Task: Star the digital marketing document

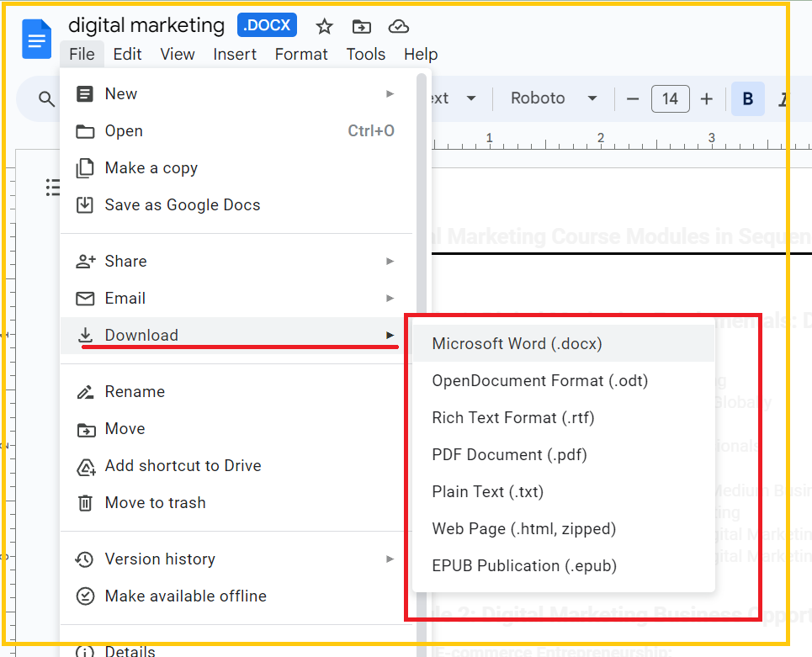Action: tap(324, 26)
